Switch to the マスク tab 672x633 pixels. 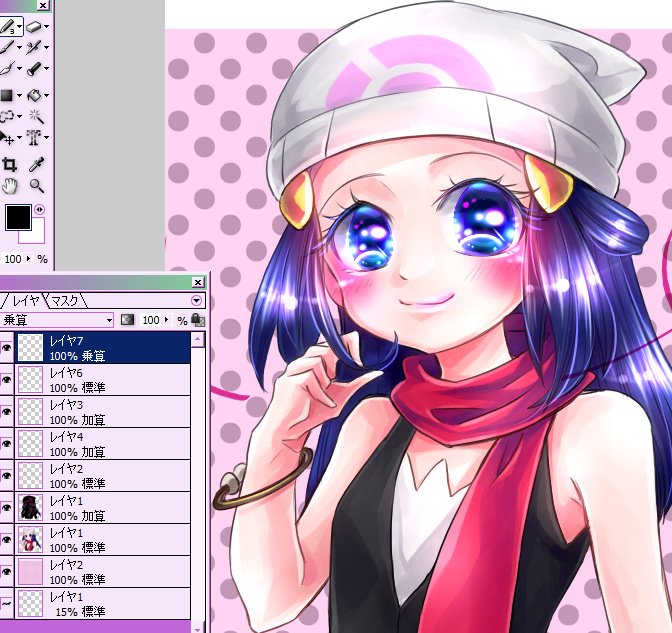pos(64,300)
